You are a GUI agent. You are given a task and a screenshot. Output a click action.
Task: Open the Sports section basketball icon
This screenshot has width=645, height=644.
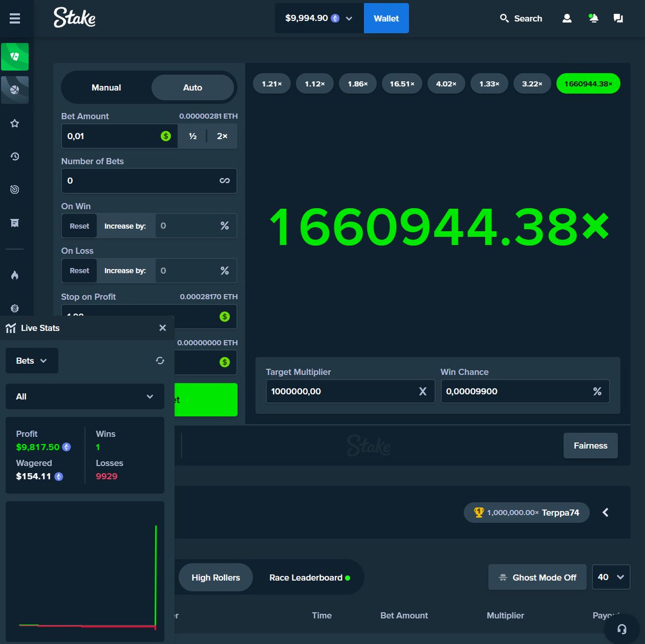pos(15,90)
